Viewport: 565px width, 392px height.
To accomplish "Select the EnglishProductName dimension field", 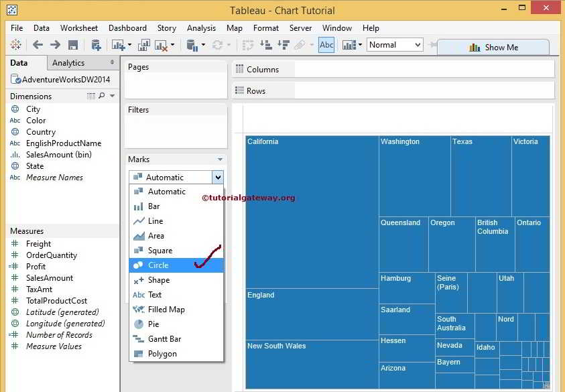I will pyautogui.click(x=64, y=143).
